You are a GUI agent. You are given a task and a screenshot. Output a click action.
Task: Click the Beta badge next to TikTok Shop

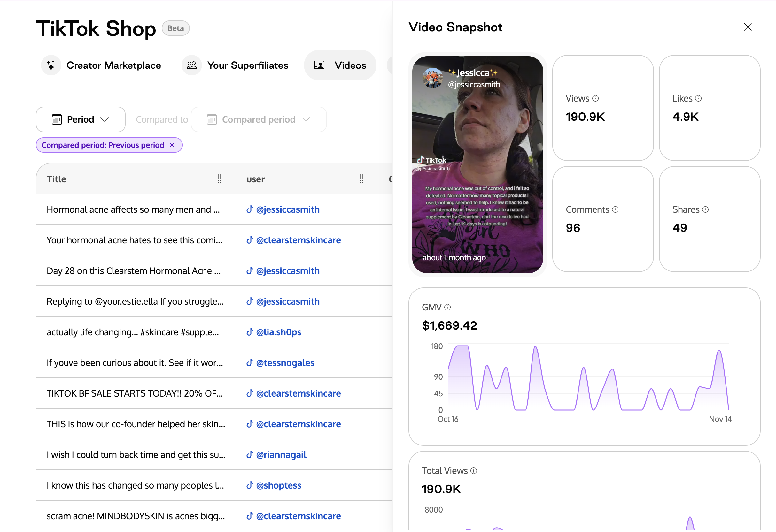(x=176, y=28)
